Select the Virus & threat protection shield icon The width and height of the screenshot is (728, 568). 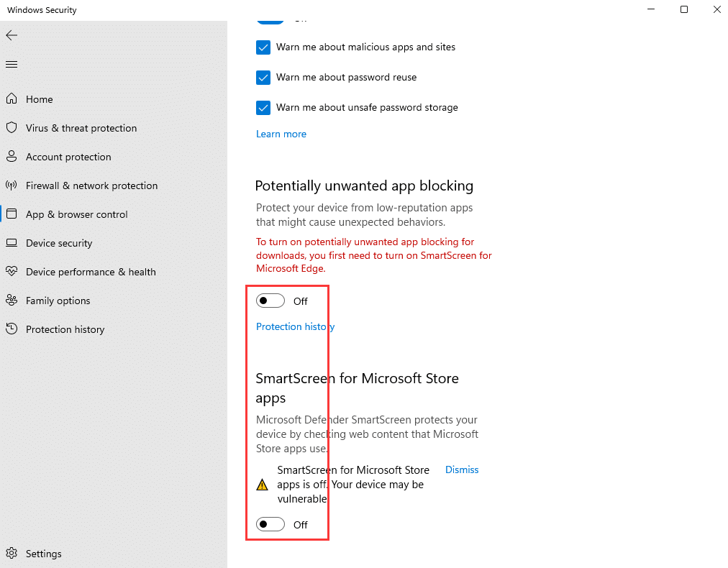click(12, 128)
